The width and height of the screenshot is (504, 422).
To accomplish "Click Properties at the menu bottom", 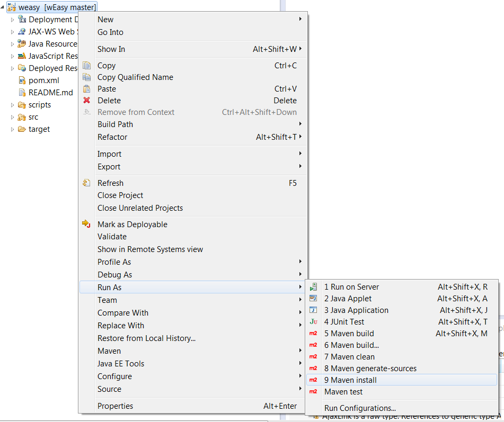I will (x=115, y=406).
